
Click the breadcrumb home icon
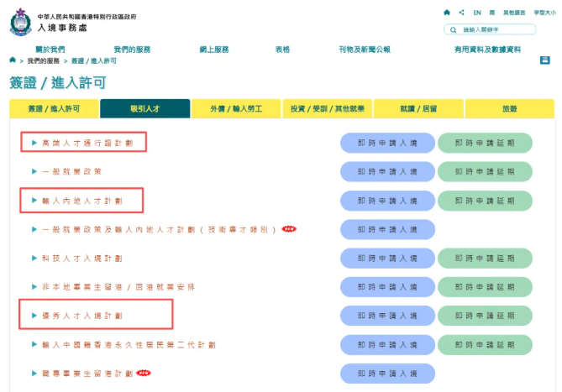[x=13, y=60]
